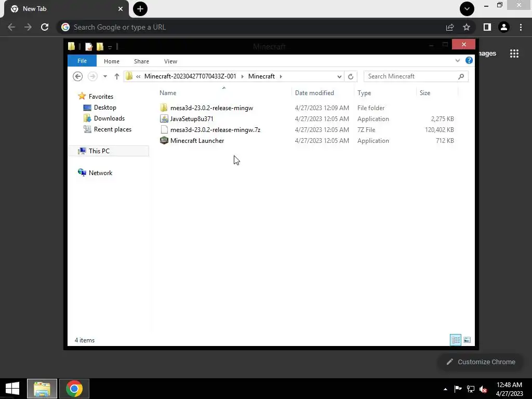The height and width of the screenshot is (399, 532).
Task: Open the View ribbon tab
Action: coord(170,61)
